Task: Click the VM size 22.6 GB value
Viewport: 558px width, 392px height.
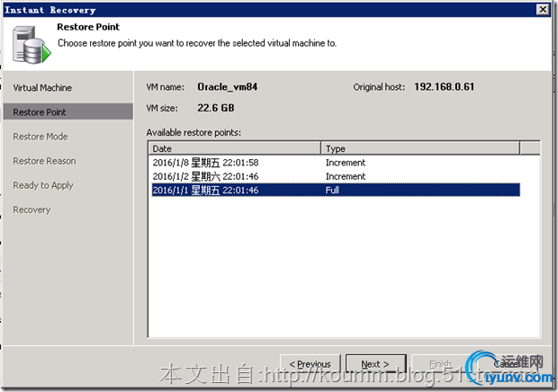Action: coord(216,108)
